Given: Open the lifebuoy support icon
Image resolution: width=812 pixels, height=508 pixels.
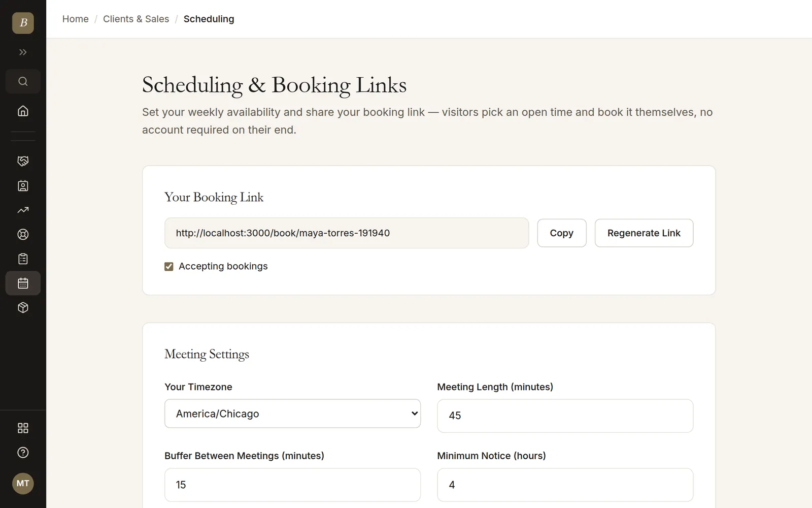Looking at the screenshot, I should [x=23, y=234].
